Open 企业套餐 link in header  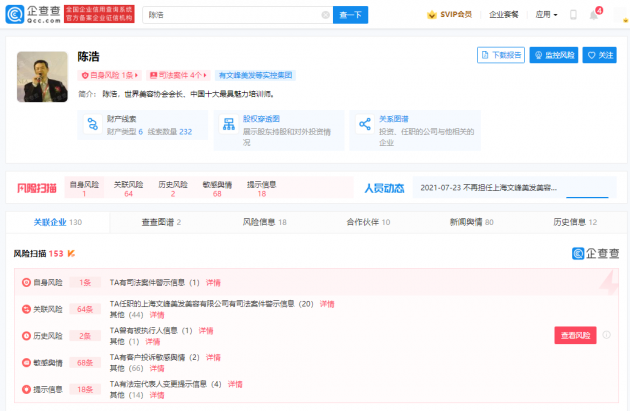point(503,15)
